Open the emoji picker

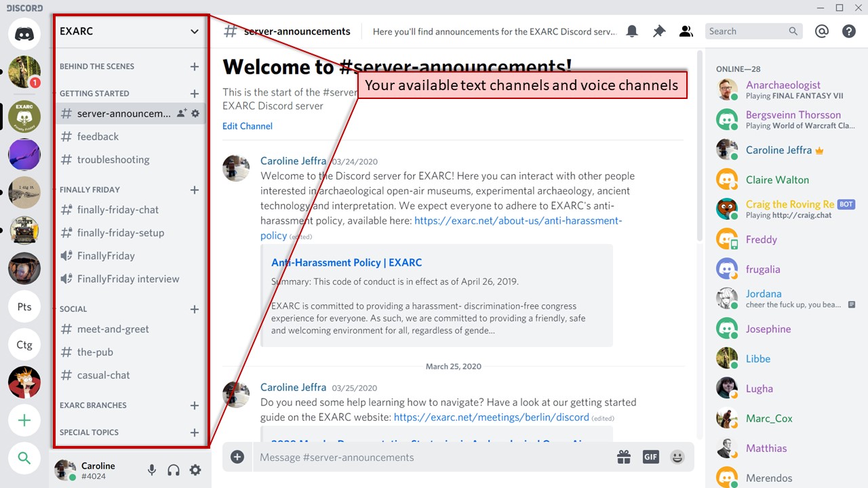[x=677, y=457]
